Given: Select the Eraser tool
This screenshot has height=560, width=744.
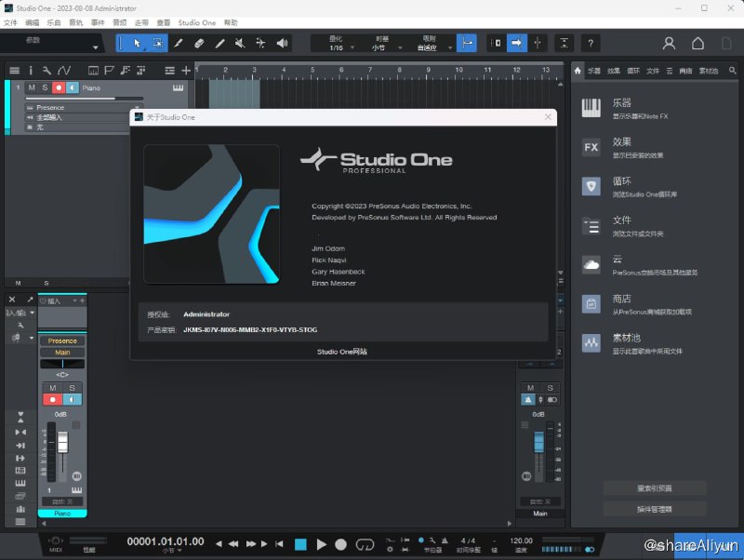Looking at the screenshot, I should tap(200, 43).
